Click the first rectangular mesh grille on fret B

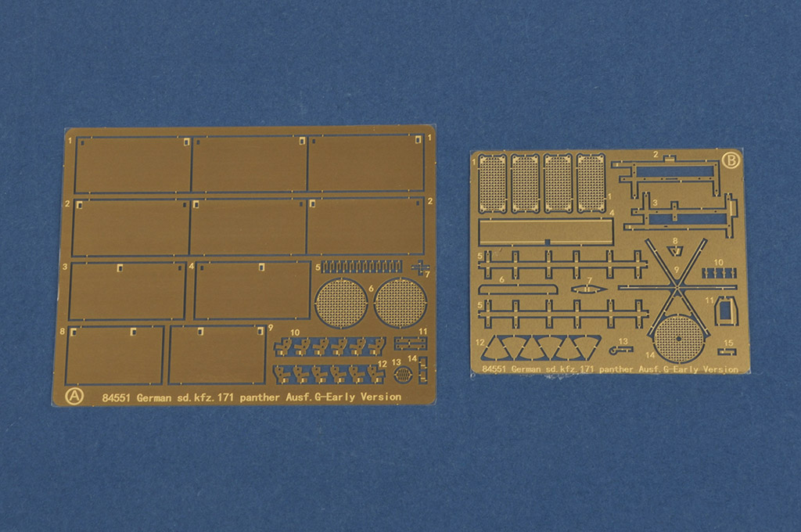coord(492,182)
